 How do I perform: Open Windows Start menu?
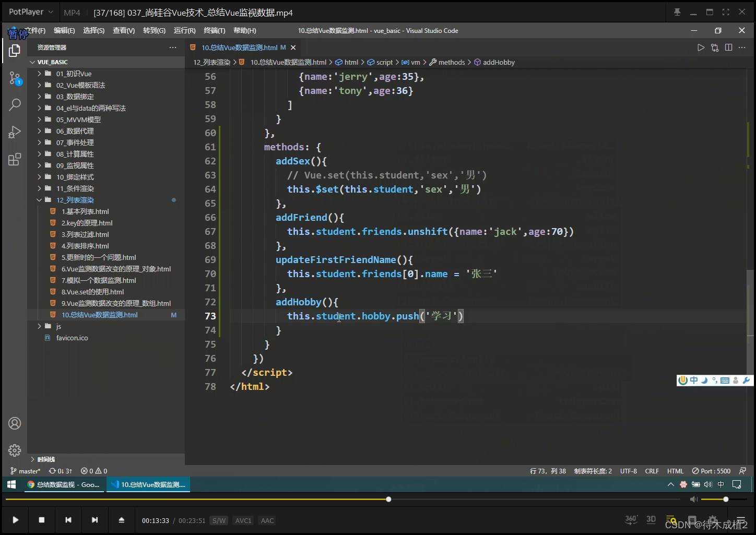tap(11, 484)
